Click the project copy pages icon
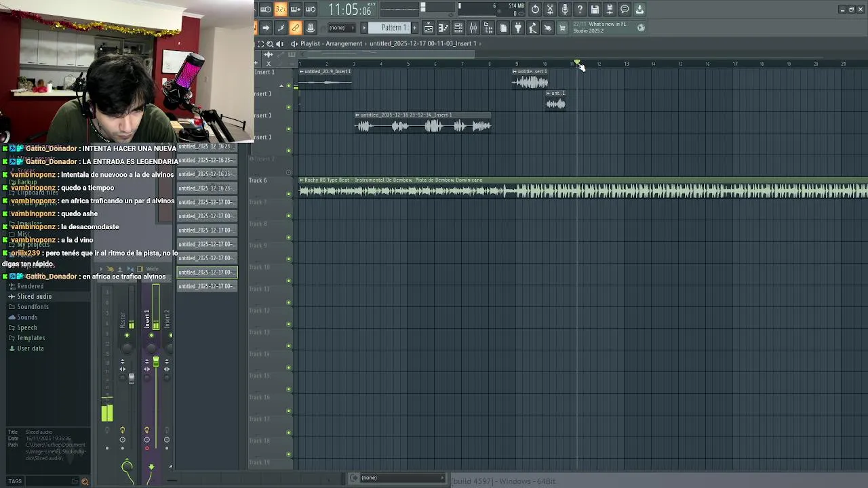The image size is (868, 488). (x=503, y=28)
